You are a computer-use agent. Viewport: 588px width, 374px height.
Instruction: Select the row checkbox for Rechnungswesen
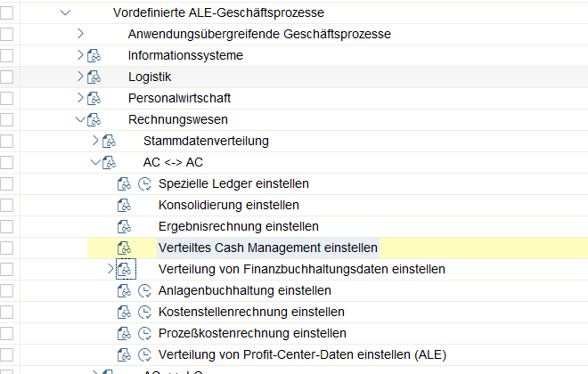click(x=7, y=119)
